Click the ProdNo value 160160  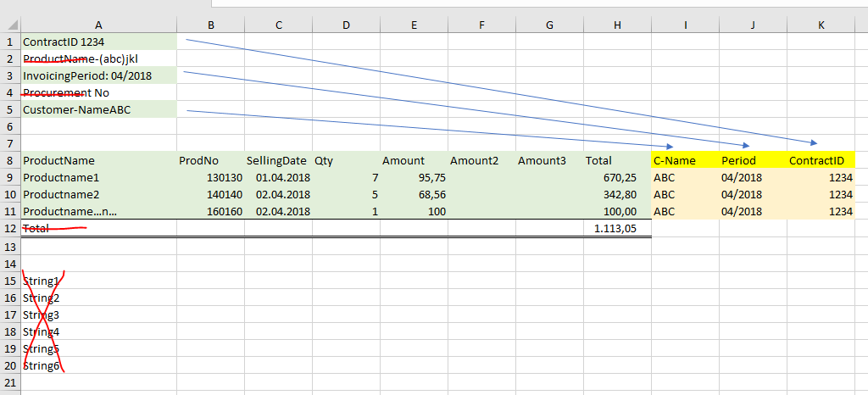coord(210,211)
